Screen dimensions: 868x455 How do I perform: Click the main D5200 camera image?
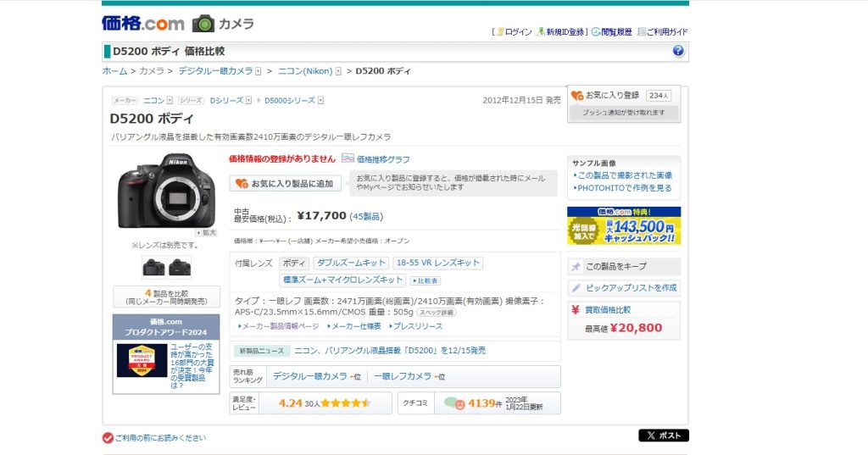pos(166,190)
